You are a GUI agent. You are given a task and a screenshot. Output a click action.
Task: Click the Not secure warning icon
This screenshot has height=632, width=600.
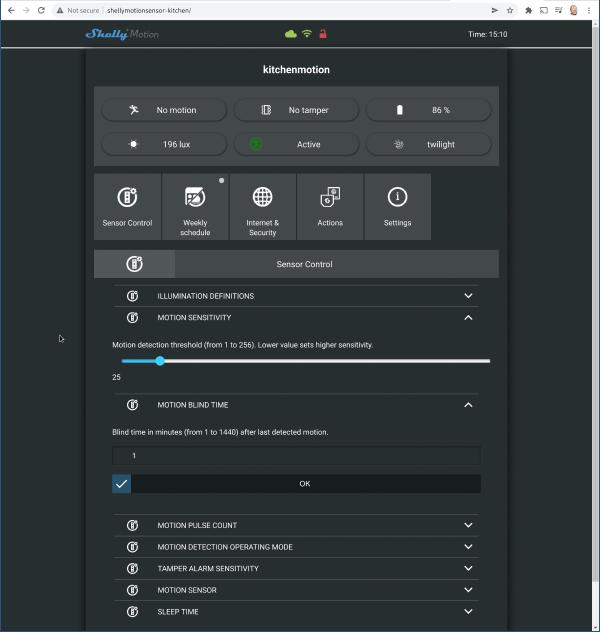[x=60, y=10]
